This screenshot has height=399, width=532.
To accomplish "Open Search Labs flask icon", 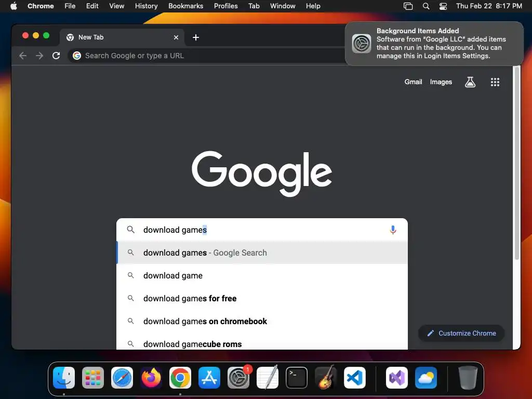I will tap(470, 82).
